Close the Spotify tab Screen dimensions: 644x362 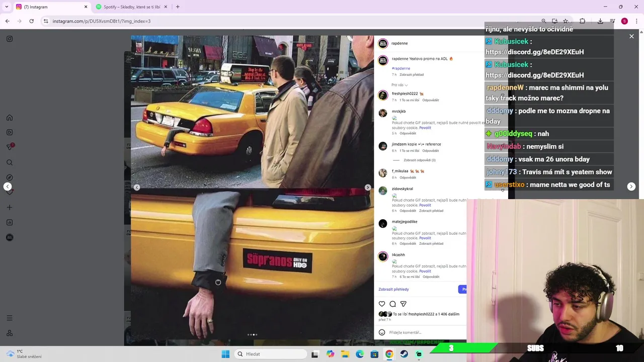pyautogui.click(x=165, y=7)
